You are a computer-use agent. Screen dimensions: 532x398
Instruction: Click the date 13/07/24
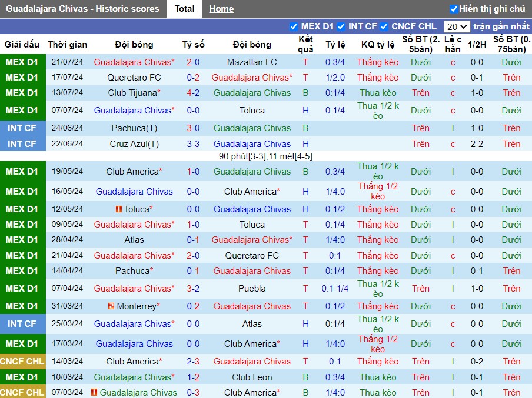click(67, 93)
